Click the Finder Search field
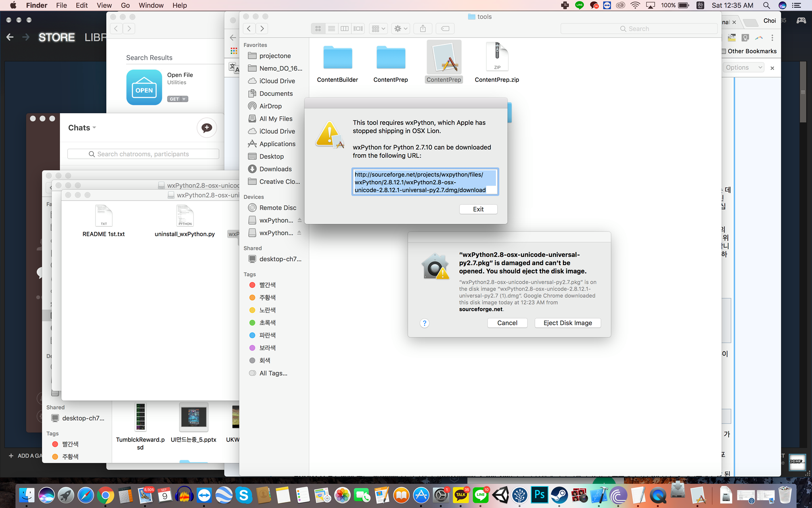 point(639,29)
